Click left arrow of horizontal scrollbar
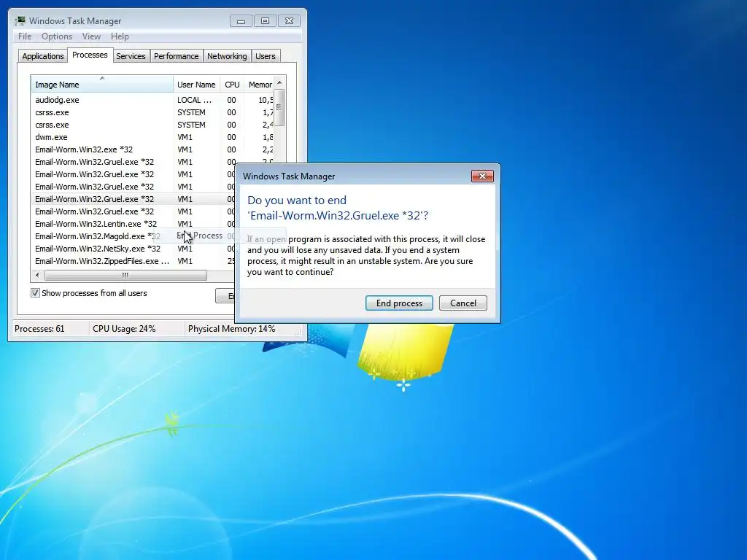747x560 pixels. 37,275
